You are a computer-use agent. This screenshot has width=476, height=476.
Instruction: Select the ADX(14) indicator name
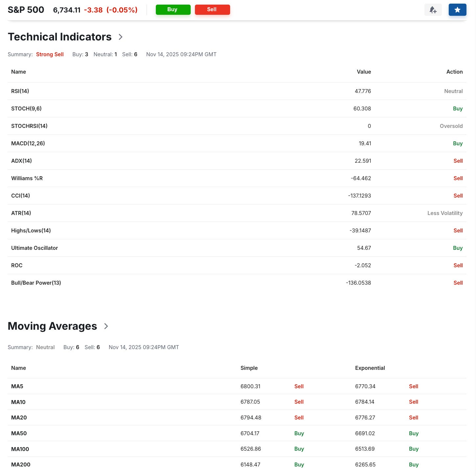pyautogui.click(x=21, y=161)
